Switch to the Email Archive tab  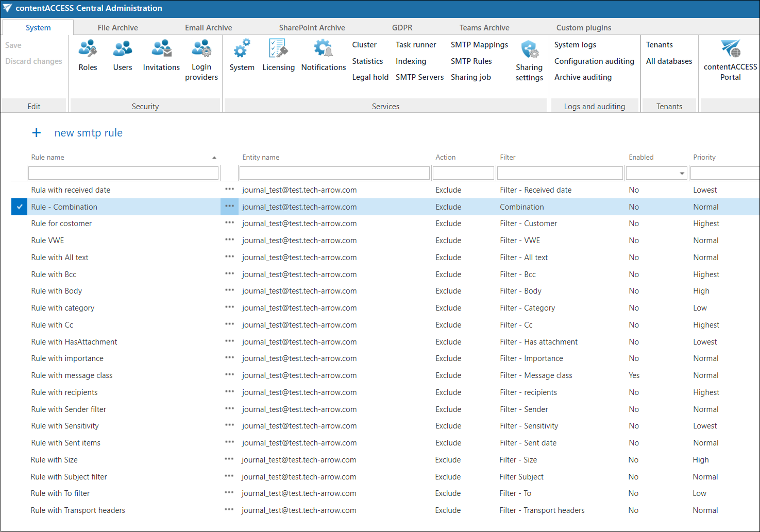coord(208,28)
